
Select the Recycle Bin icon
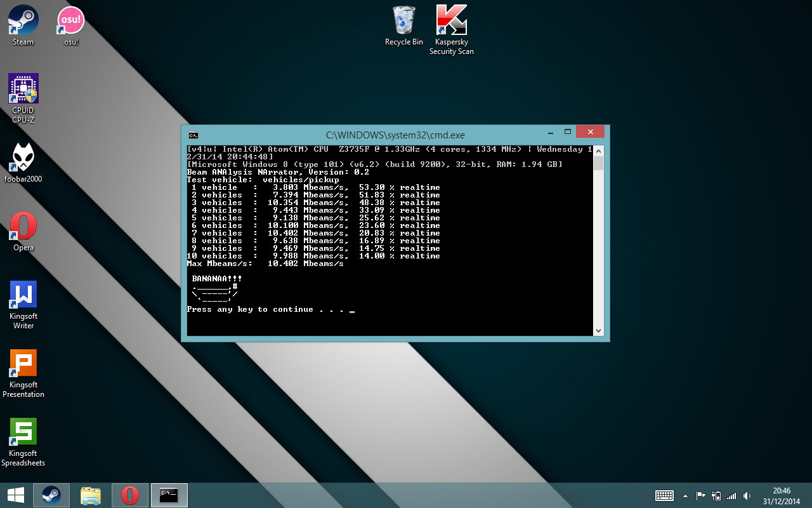click(x=403, y=21)
